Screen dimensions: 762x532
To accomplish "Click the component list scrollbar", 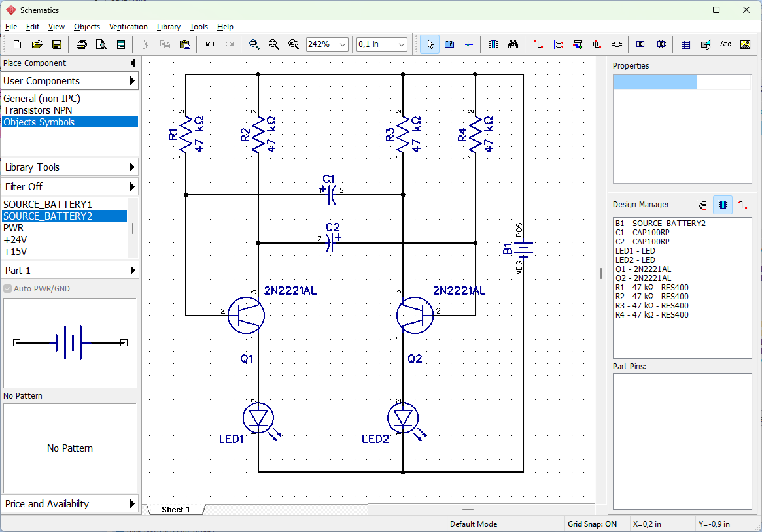I will pos(133,228).
